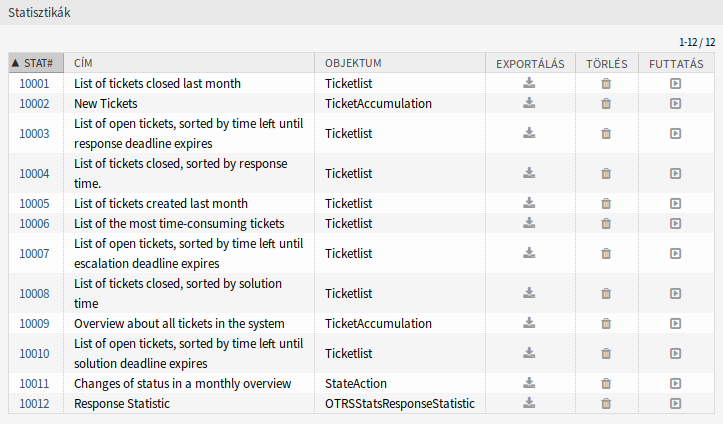Run statistic 10003 play icon

pyautogui.click(x=675, y=134)
